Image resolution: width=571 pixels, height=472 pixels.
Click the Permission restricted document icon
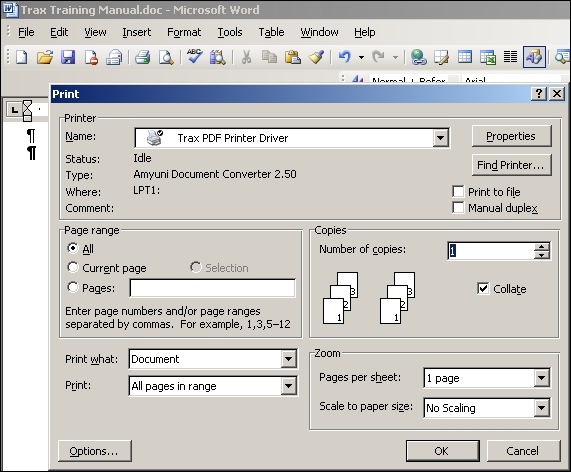[x=91, y=57]
